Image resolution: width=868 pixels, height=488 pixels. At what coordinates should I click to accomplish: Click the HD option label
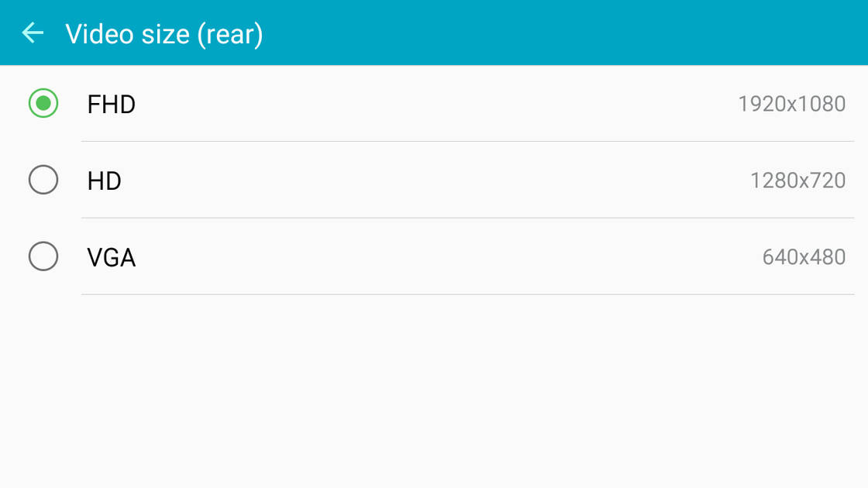105,180
